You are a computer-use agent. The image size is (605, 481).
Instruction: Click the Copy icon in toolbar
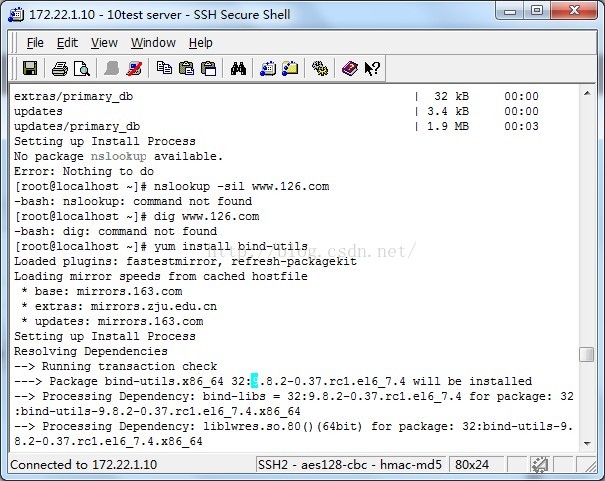pyautogui.click(x=164, y=68)
